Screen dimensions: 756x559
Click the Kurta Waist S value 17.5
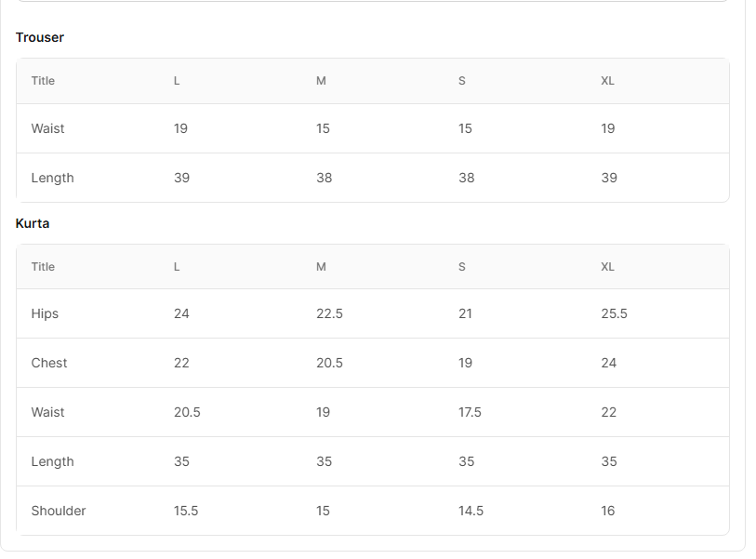pyautogui.click(x=470, y=412)
